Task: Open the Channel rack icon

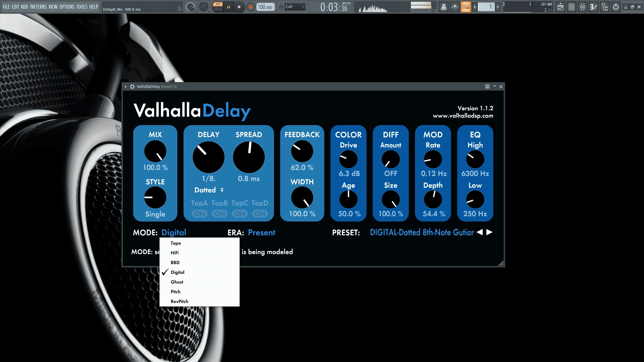Action: point(572,7)
